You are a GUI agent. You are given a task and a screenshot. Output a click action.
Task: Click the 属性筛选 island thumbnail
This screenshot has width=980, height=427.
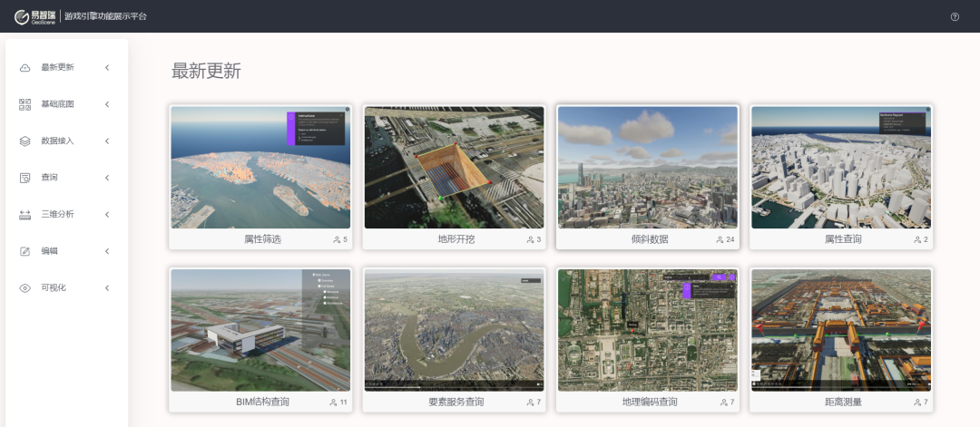[x=260, y=168]
